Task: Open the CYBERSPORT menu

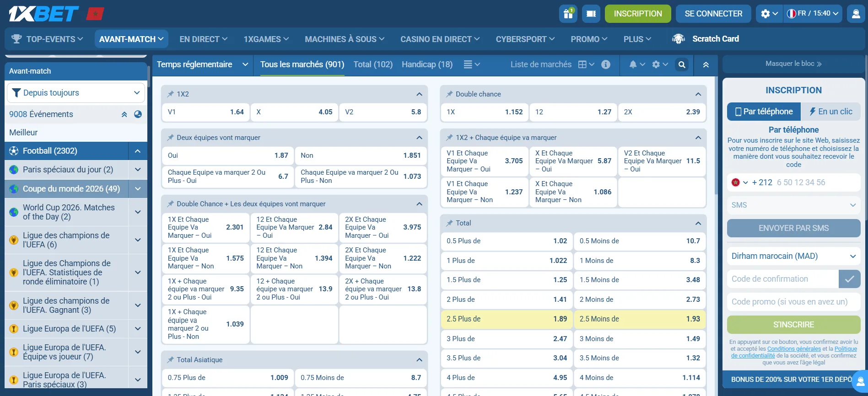Action: click(525, 39)
